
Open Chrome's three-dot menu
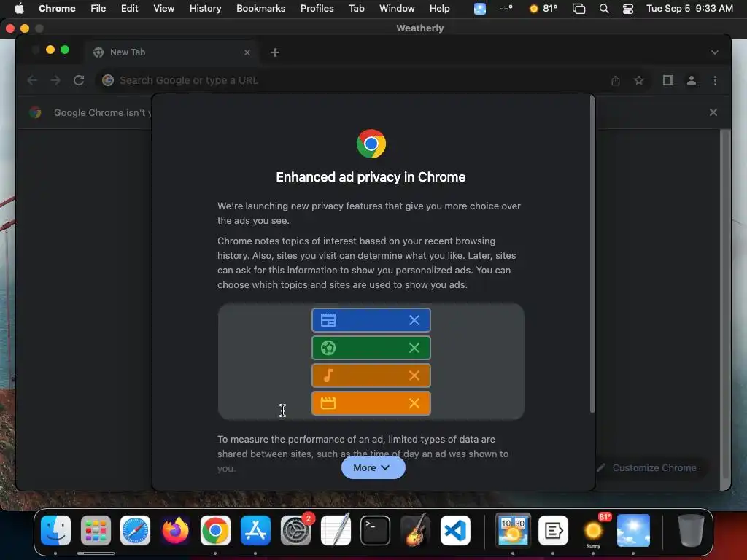[715, 80]
